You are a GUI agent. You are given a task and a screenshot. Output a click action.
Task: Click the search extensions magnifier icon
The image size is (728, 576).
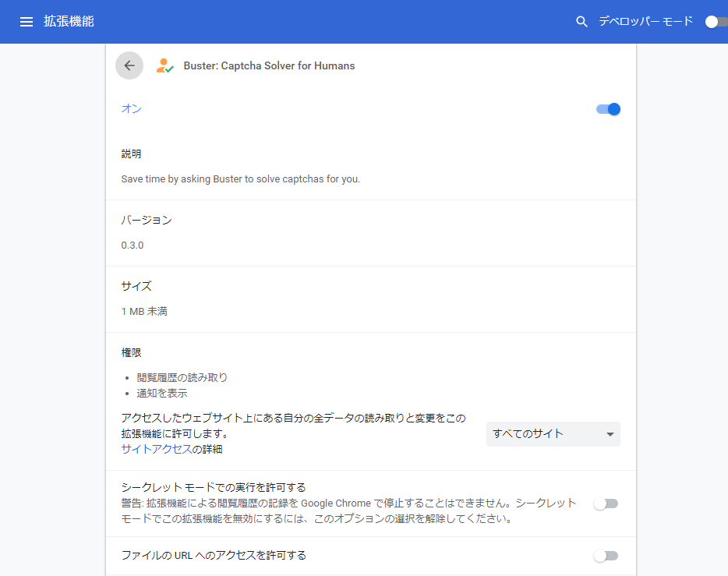coord(581,21)
